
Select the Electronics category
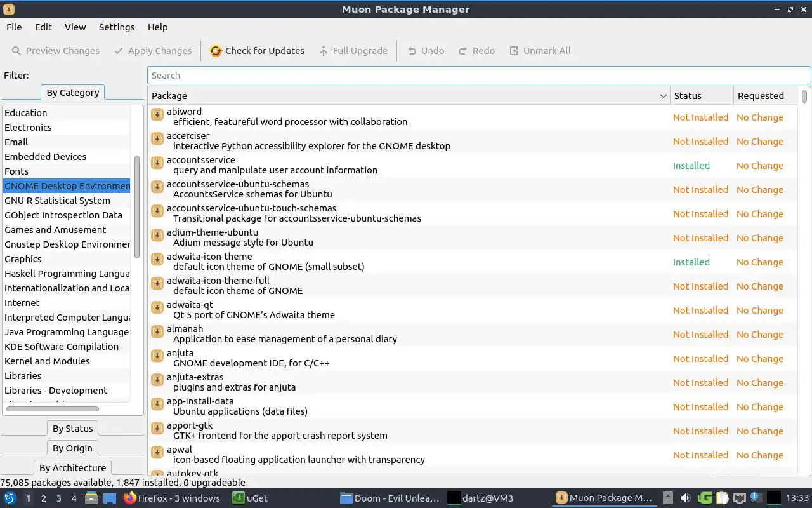coord(67,128)
